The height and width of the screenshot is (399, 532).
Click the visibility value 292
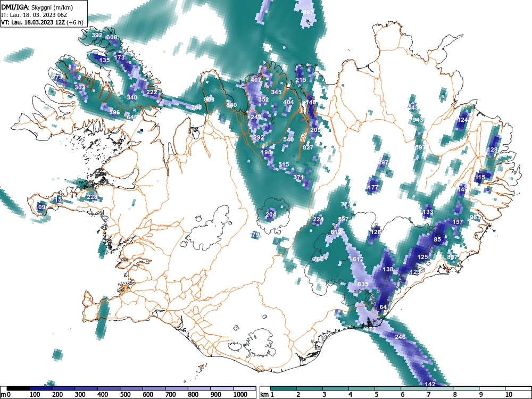click(x=259, y=137)
